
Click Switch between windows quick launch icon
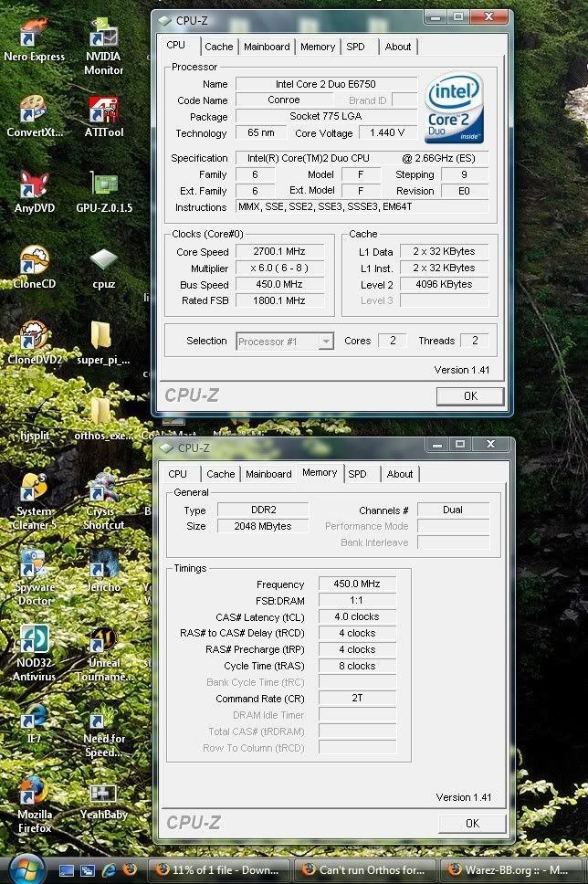click(x=88, y=870)
